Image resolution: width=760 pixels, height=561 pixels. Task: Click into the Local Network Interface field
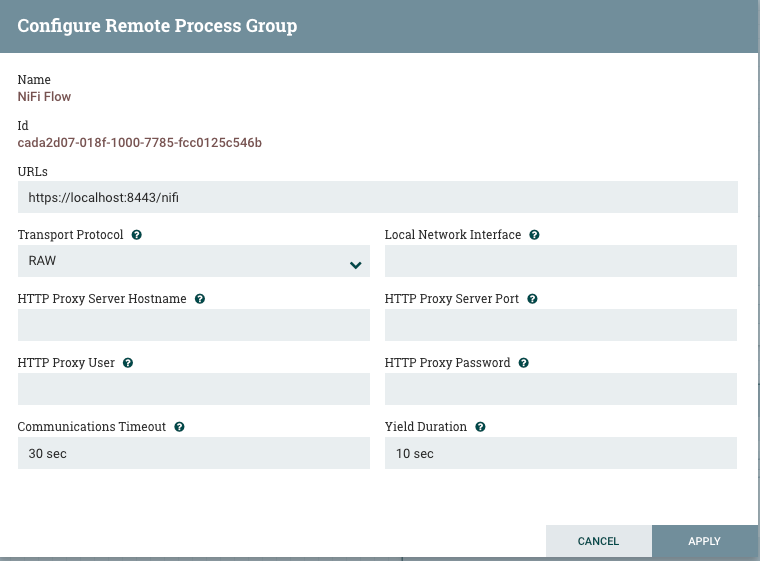pos(561,262)
